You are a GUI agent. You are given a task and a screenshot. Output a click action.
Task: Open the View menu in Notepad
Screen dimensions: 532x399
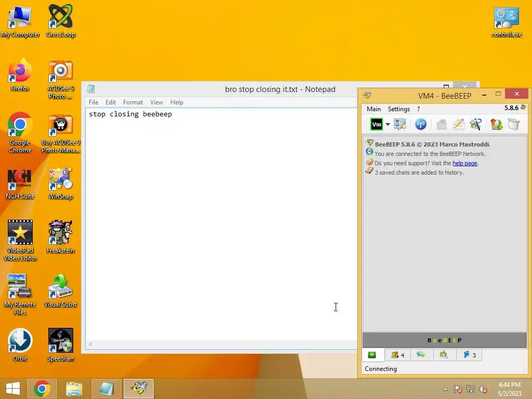tap(156, 102)
